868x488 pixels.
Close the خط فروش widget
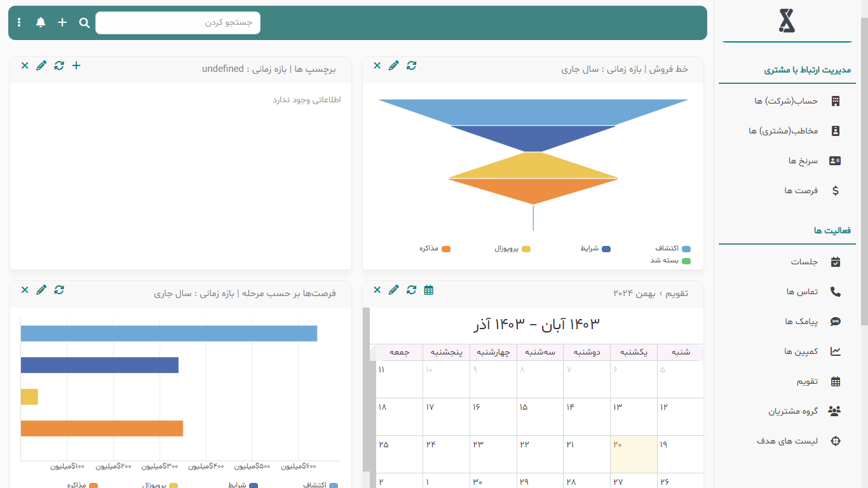(x=377, y=65)
